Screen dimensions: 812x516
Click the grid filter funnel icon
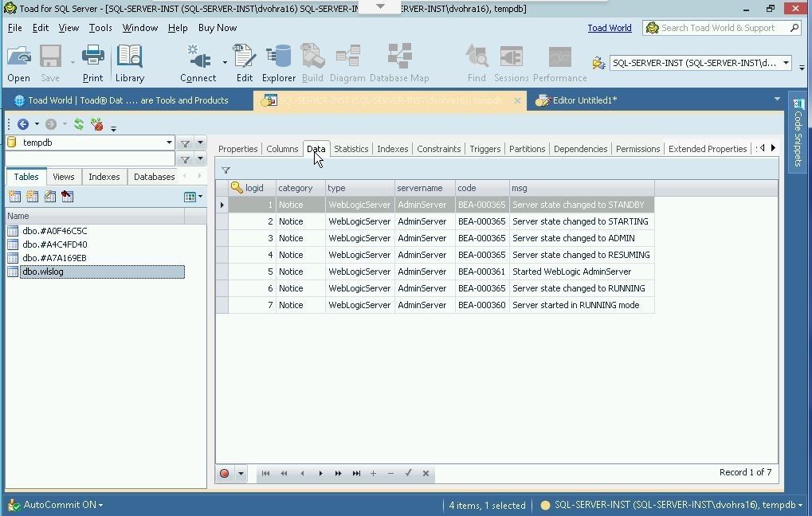coord(226,170)
